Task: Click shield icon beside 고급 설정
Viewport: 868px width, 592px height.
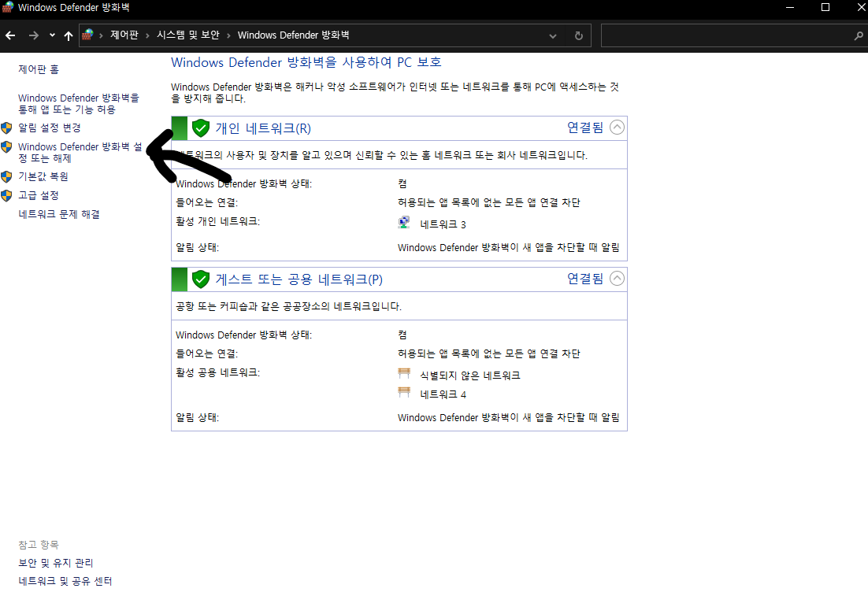Action: [x=6, y=195]
